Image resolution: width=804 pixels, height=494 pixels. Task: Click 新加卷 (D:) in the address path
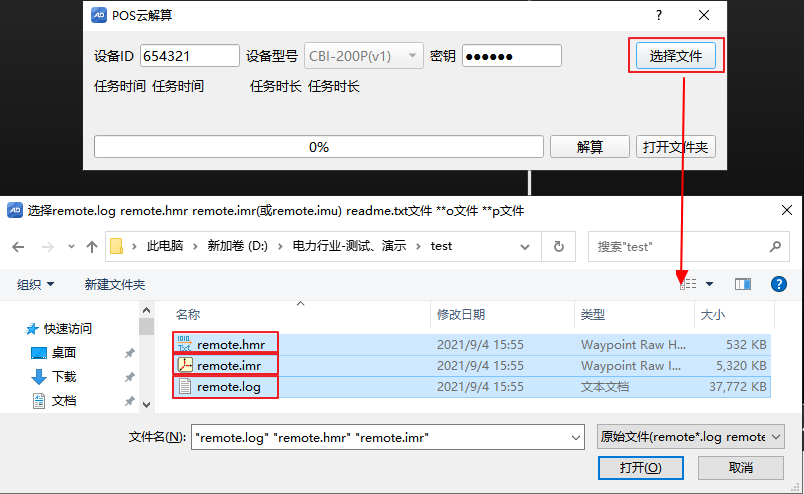pyautogui.click(x=237, y=246)
